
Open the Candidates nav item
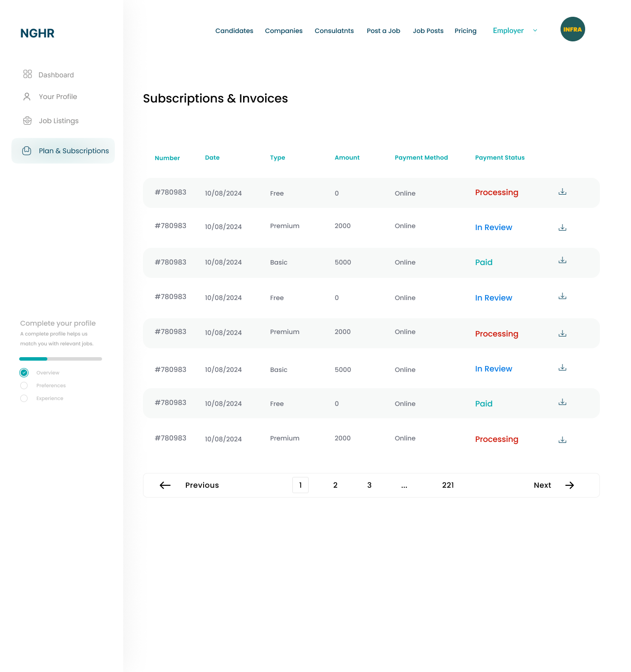pyautogui.click(x=234, y=31)
